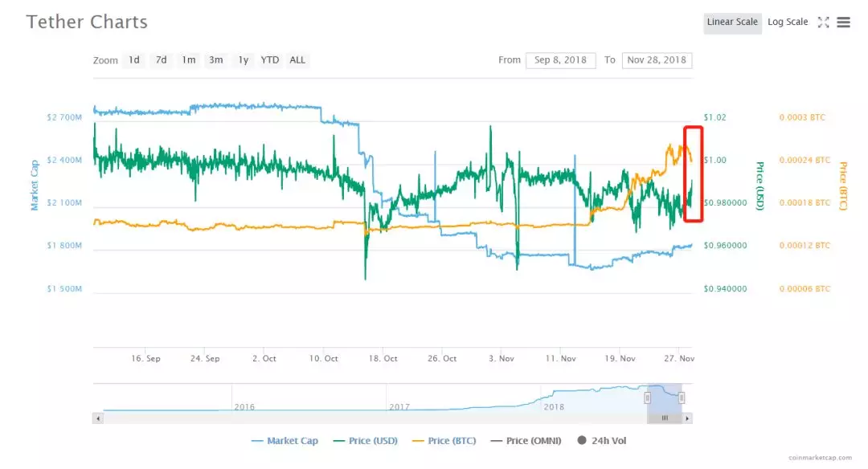
Task: Edit the To date field
Action: [657, 60]
